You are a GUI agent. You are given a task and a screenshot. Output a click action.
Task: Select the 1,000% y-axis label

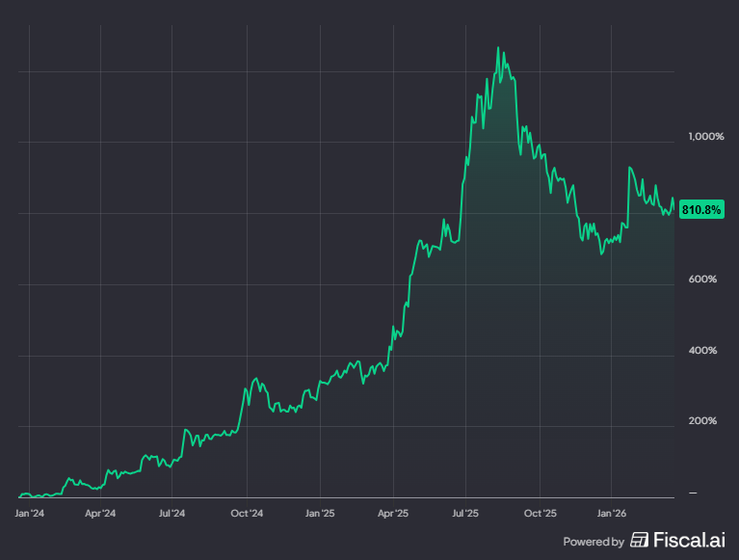(x=706, y=137)
